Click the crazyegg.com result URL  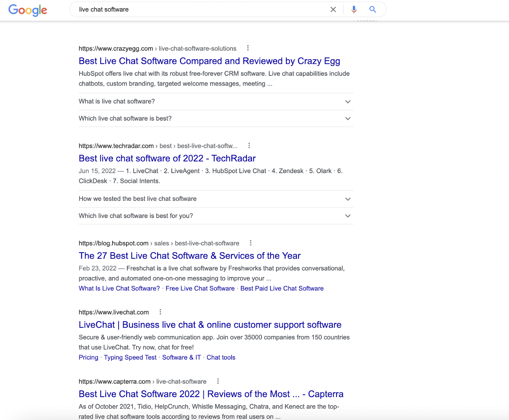click(157, 49)
